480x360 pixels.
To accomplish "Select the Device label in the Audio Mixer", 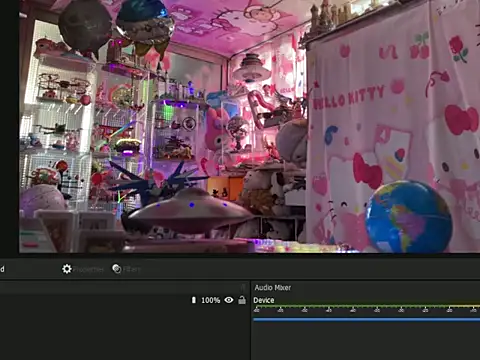I will tap(264, 300).
